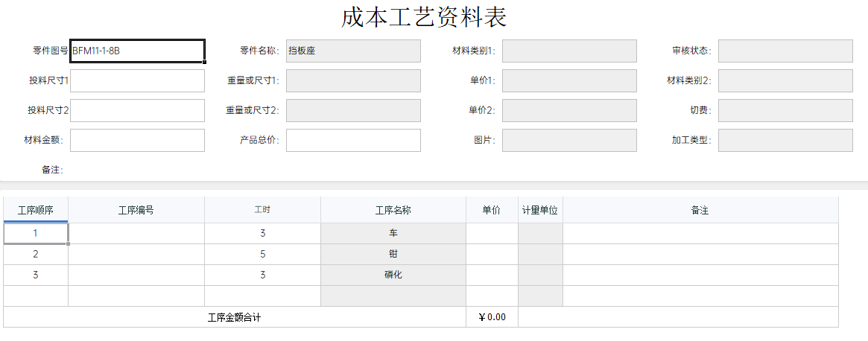The height and width of the screenshot is (341, 868).
Task: Select the 单价2 field
Action: [569, 111]
